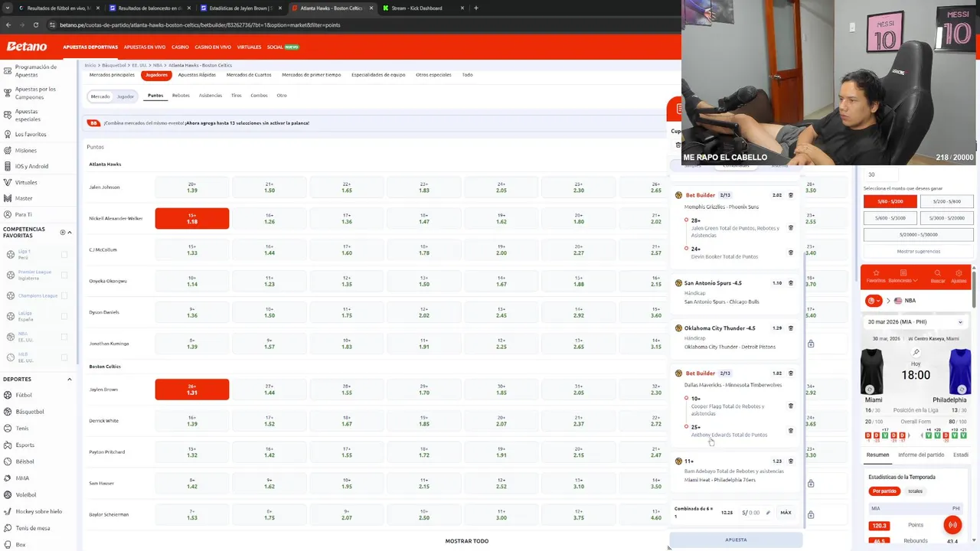
Task: Open the Misiones sidebar icon
Action: (7, 150)
